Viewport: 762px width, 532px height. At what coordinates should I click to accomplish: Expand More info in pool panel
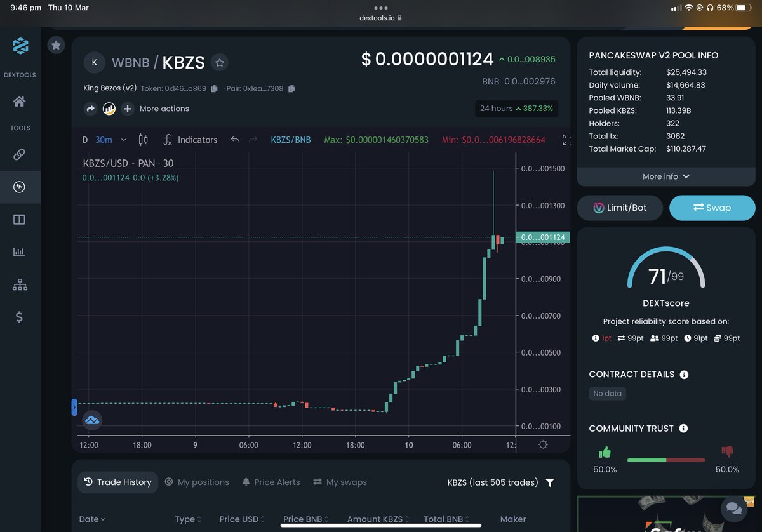[x=666, y=176]
